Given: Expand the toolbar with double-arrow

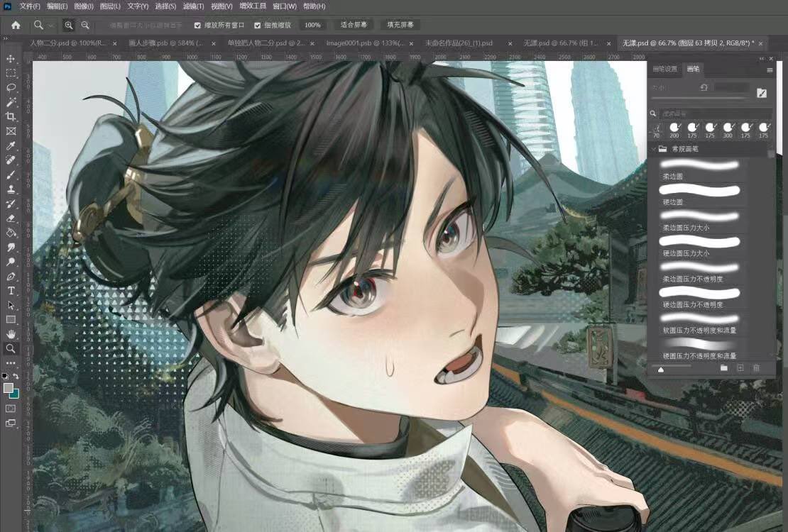Looking at the screenshot, I should pyautogui.click(x=6, y=38).
